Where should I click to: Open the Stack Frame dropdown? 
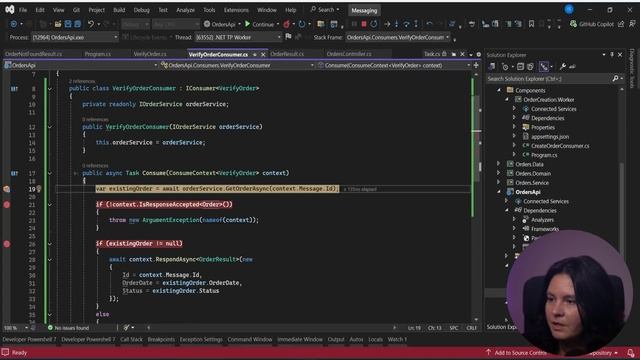coord(398,37)
